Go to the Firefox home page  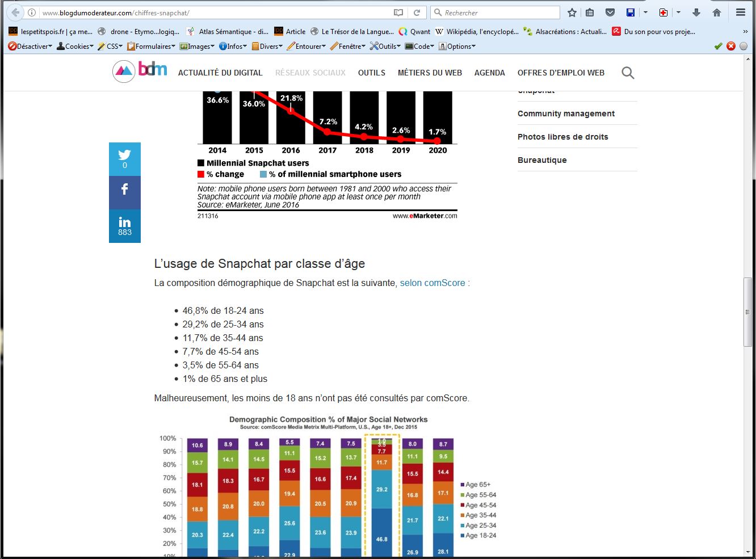717,12
